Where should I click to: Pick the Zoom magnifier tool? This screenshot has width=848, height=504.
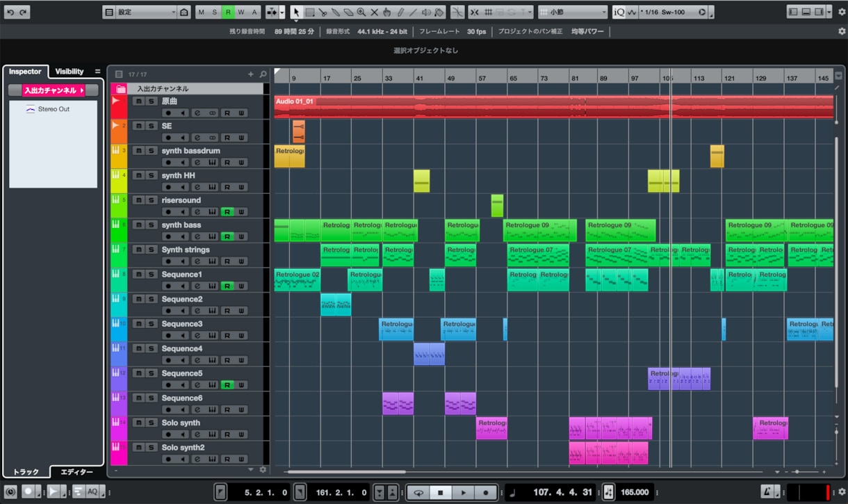point(361,12)
